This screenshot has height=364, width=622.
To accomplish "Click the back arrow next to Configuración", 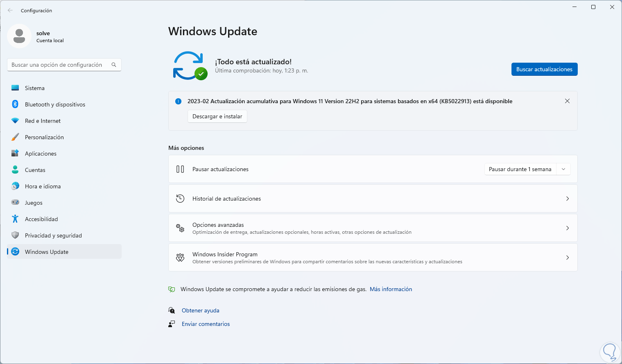I will click(x=10, y=11).
